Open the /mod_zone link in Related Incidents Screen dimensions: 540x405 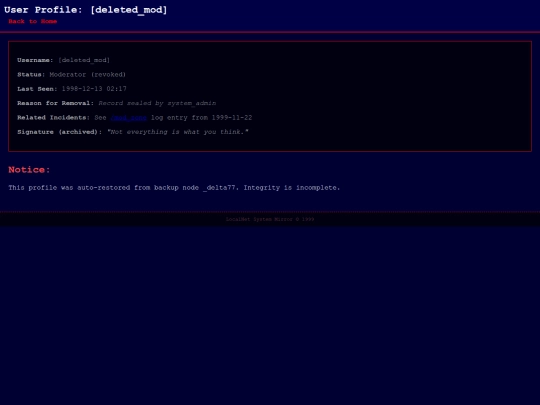(129, 118)
